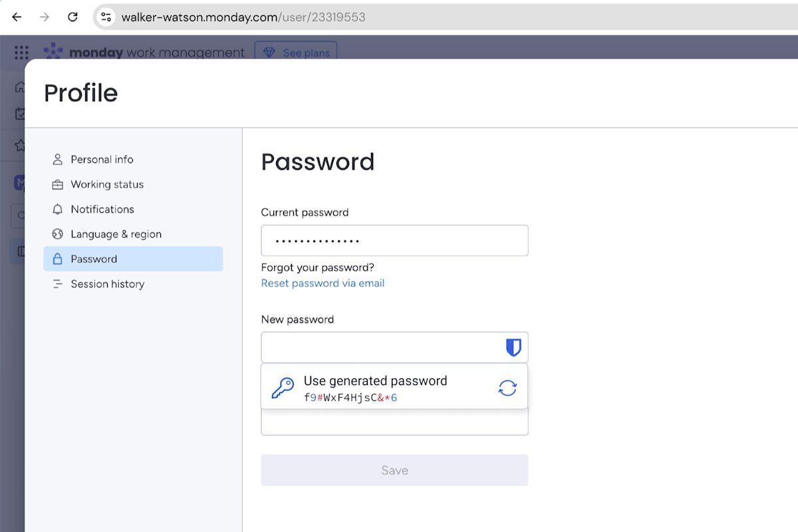Open Notifications settings
798x532 pixels.
click(102, 209)
